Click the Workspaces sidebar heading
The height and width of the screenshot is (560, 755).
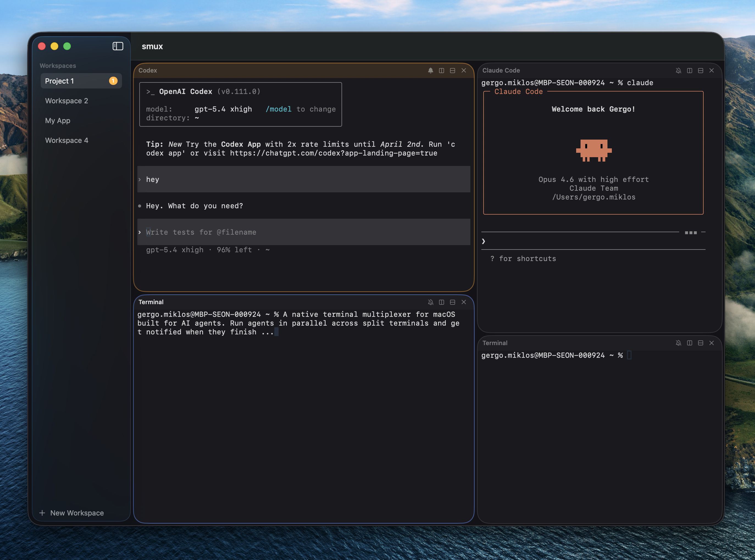pyautogui.click(x=58, y=66)
